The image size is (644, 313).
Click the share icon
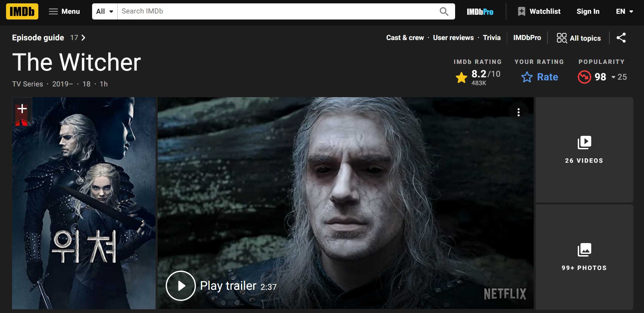click(x=621, y=38)
